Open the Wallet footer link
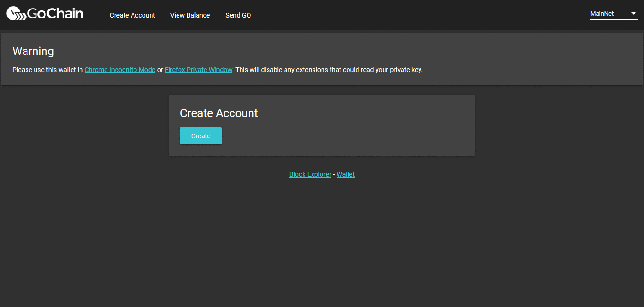Viewport: 644px width, 307px height. pyautogui.click(x=346, y=174)
